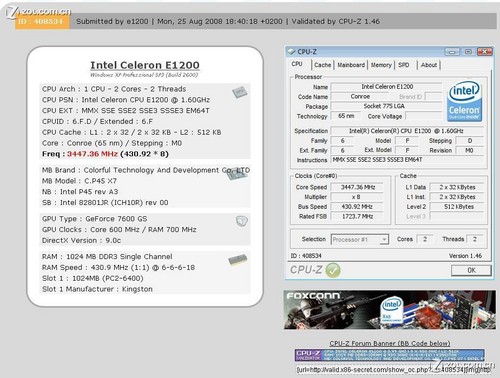The image size is (500, 378).
Task: Click the CPU-Z title bar app icon
Action: 291,51
